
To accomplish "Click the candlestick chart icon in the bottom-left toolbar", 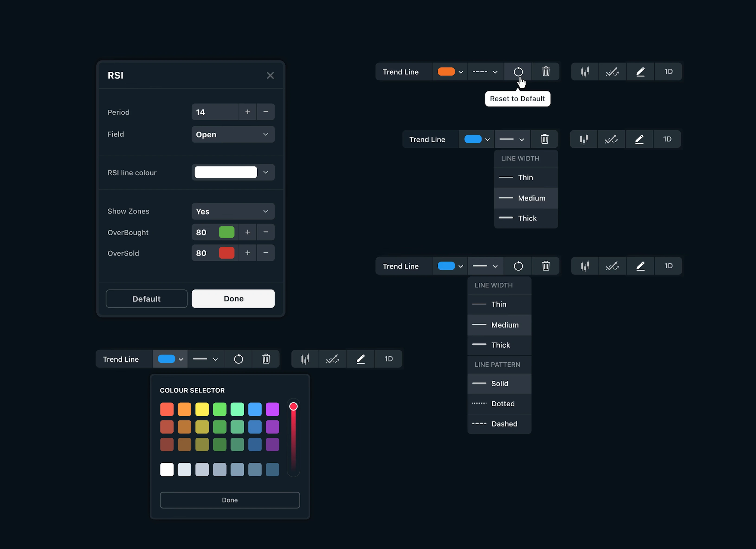I will (x=305, y=359).
